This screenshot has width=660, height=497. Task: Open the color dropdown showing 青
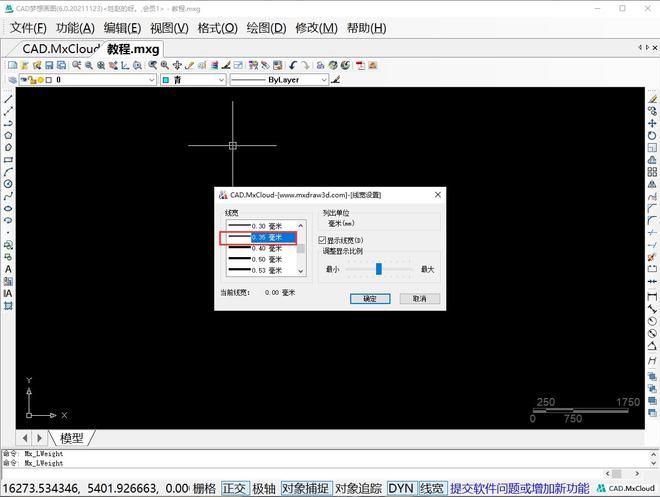click(x=193, y=80)
